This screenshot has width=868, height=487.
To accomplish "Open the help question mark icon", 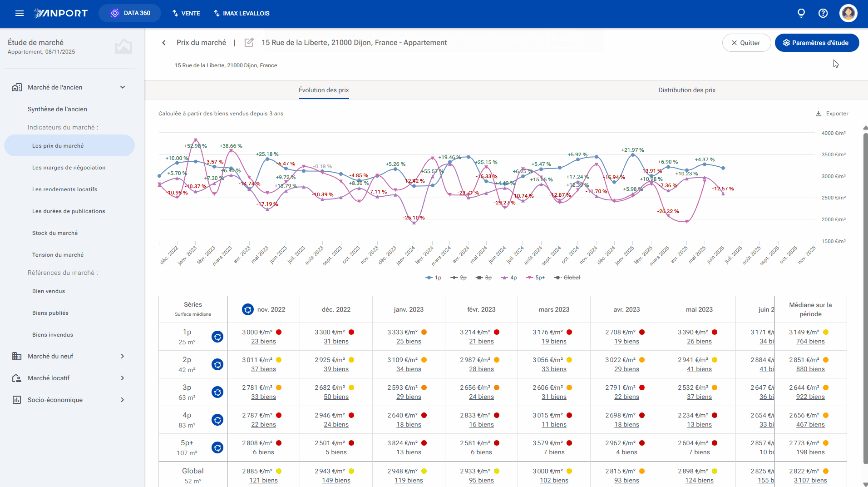I will coord(823,13).
